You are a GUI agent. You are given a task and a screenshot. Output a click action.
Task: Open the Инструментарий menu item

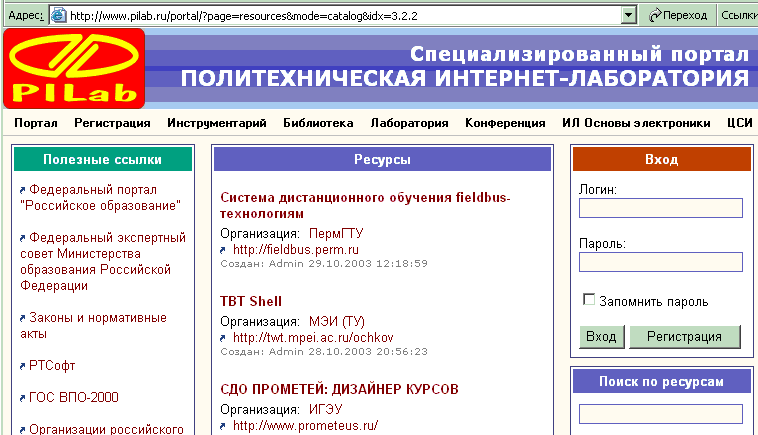[x=217, y=123]
